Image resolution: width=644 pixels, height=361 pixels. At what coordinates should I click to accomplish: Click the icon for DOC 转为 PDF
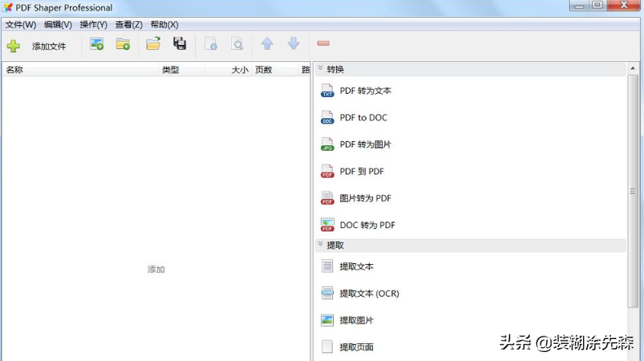click(327, 225)
